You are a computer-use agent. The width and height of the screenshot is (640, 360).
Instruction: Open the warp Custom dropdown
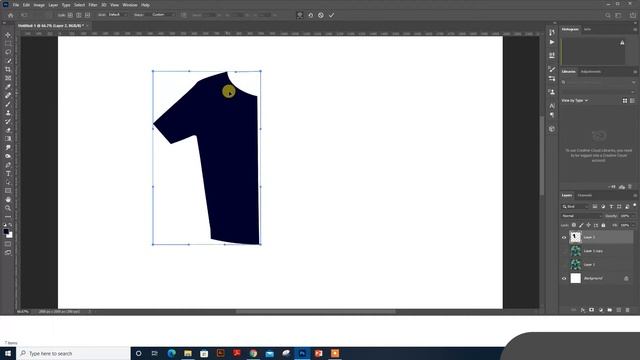162,15
